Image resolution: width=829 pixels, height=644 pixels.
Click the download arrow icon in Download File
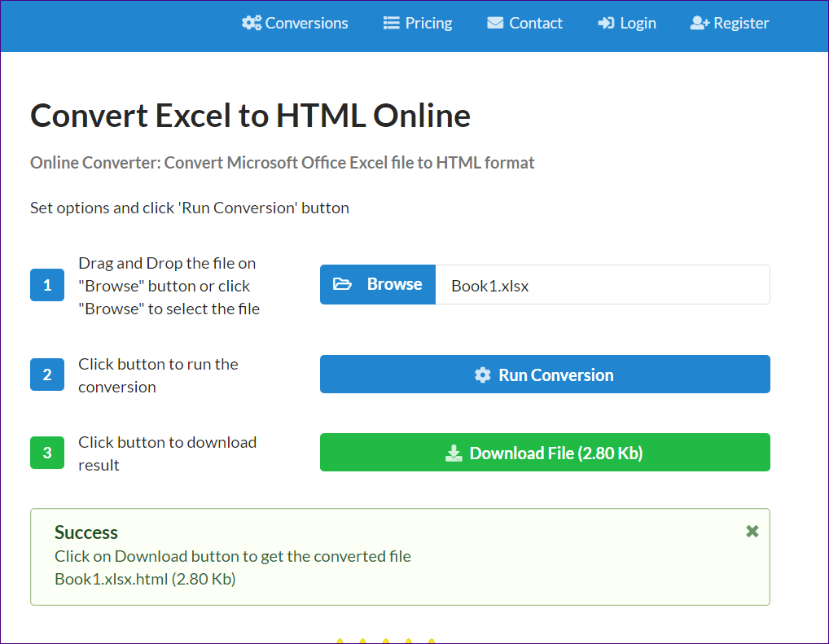454,453
